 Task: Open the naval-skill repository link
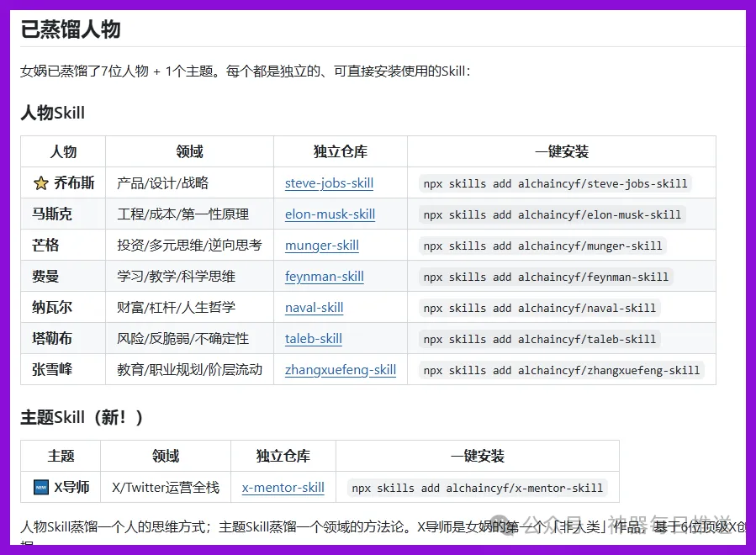click(314, 308)
